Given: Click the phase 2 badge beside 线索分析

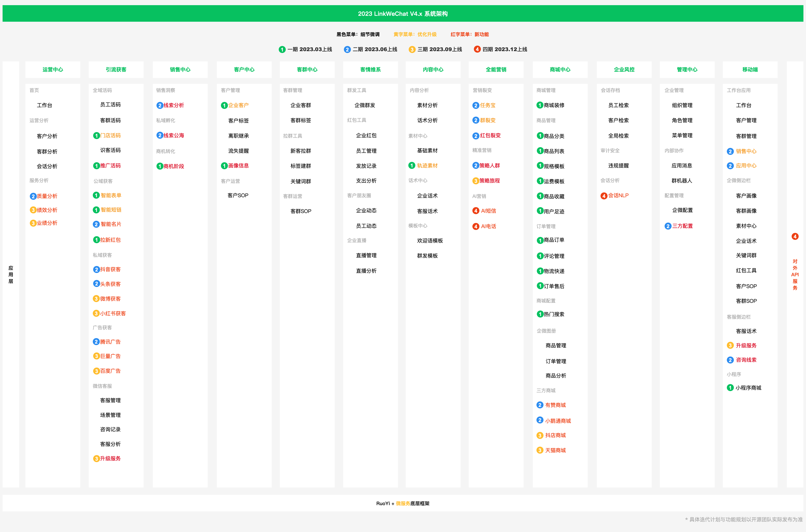Looking at the screenshot, I should point(160,106).
